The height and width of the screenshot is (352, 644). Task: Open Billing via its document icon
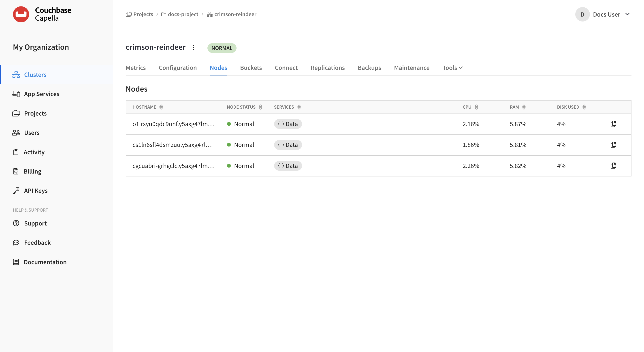pos(16,171)
